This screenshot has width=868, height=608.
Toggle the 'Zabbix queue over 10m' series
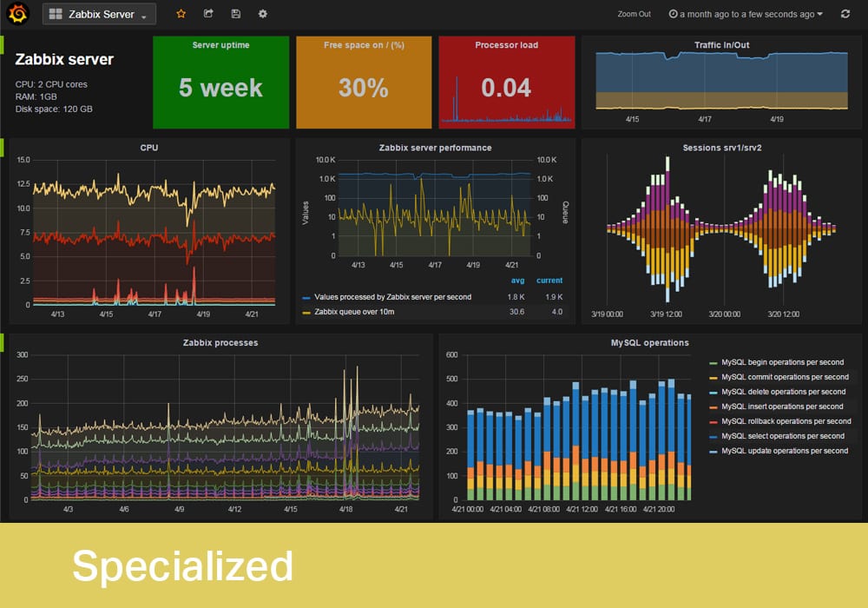pos(354,312)
